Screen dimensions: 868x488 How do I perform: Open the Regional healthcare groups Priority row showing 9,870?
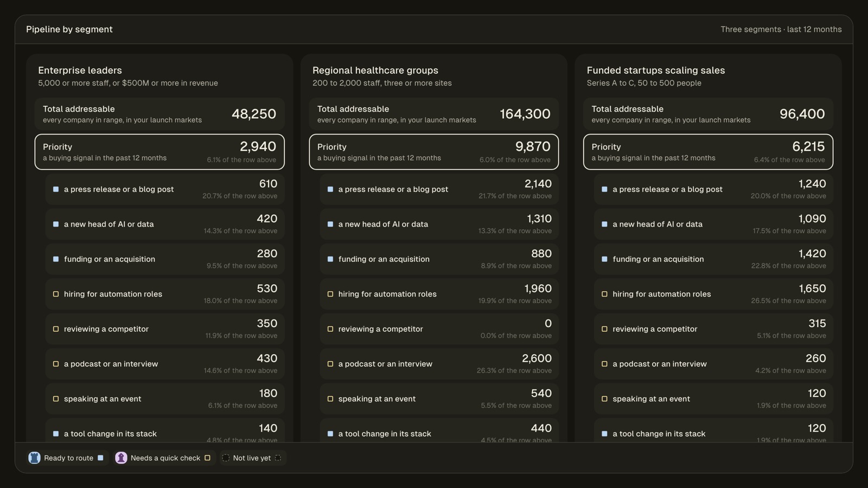pos(434,152)
